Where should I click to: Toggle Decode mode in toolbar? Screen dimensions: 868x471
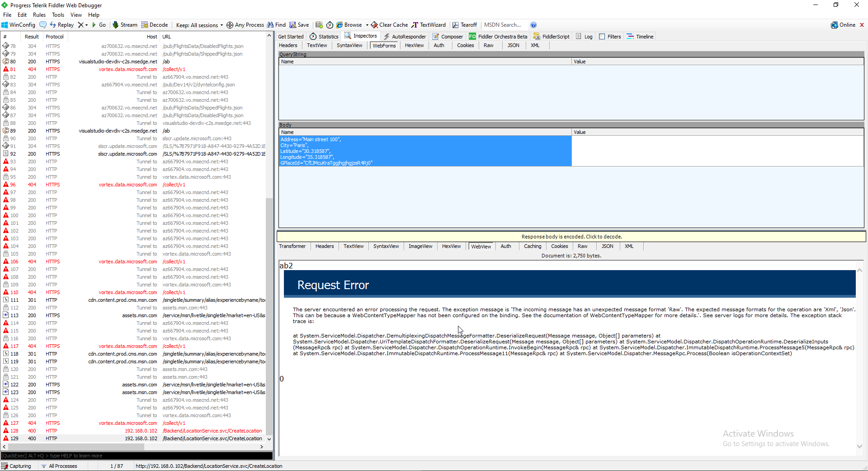pos(155,25)
